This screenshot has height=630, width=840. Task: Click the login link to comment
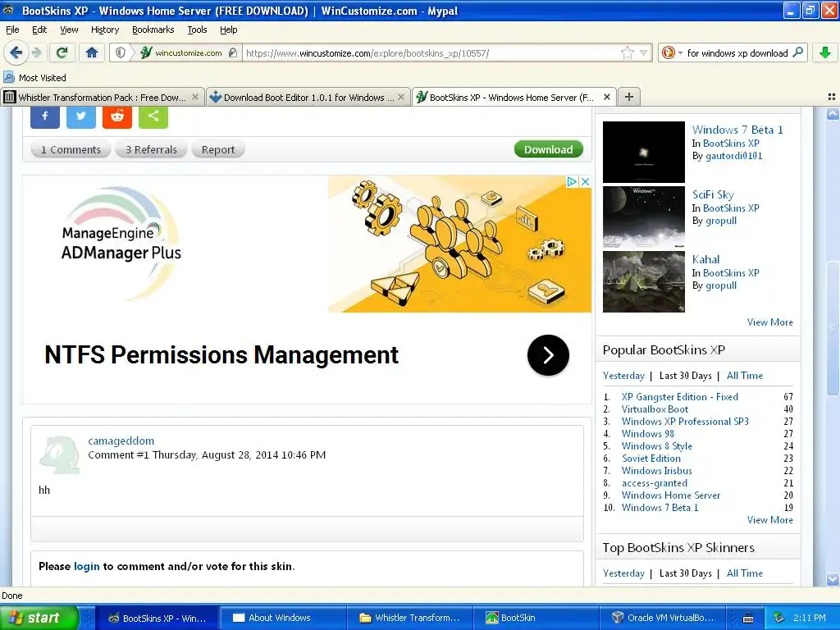click(87, 566)
